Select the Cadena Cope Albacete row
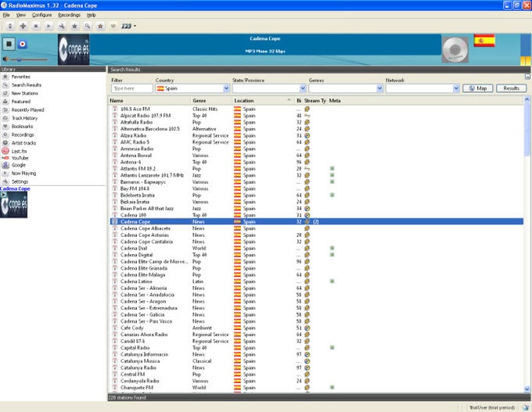532x412 pixels. tap(317, 228)
